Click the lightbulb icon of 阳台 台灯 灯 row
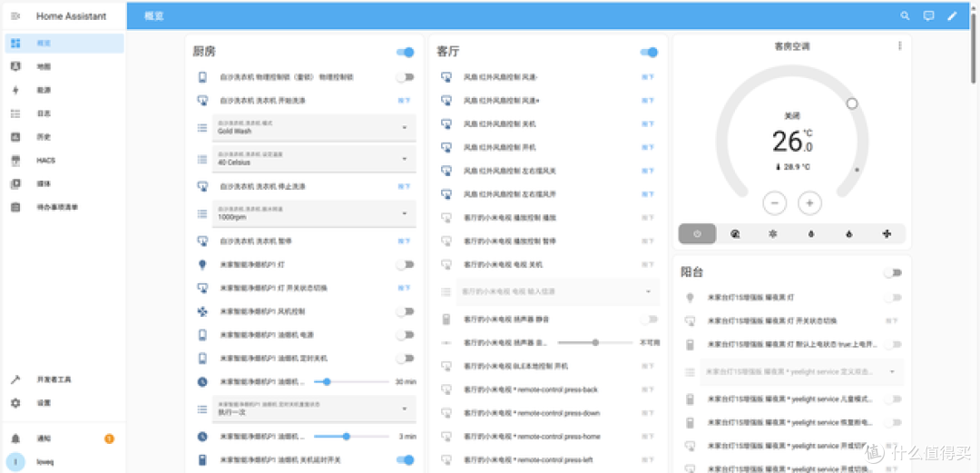The width and height of the screenshot is (980, 473). pyautogui.click(x=690, y=297)
